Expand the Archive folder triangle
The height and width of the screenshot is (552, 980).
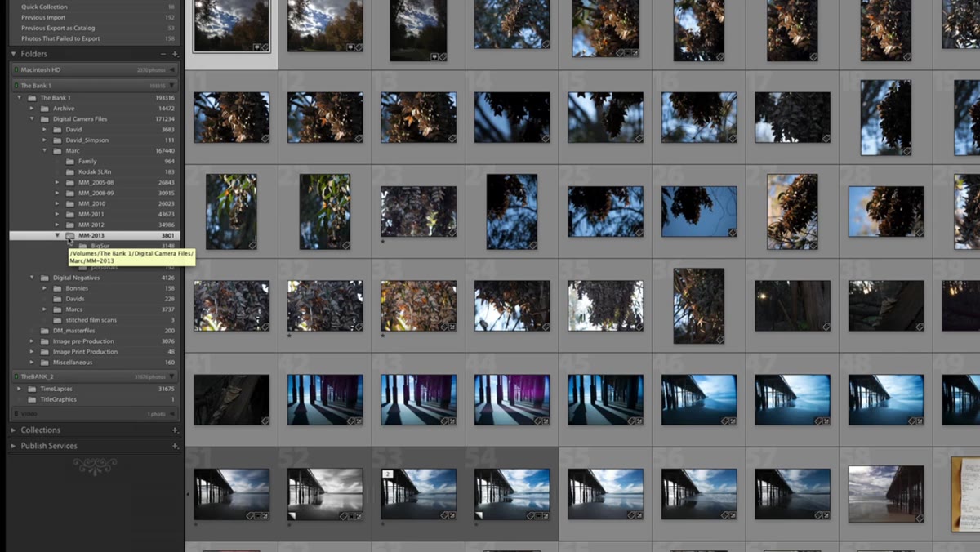coord(33,109)
